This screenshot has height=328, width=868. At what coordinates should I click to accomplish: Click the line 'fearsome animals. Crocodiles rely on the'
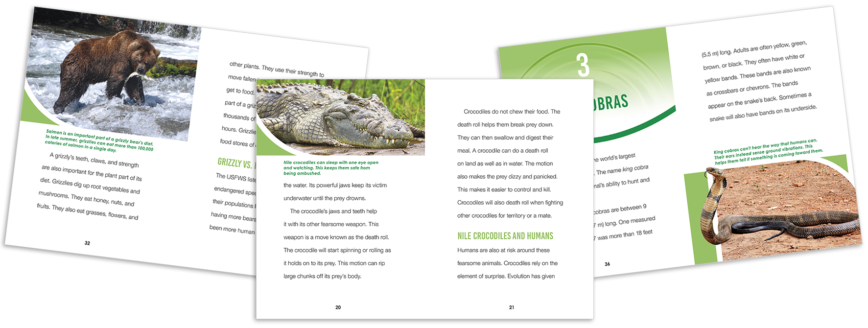[x=507, y=263]
